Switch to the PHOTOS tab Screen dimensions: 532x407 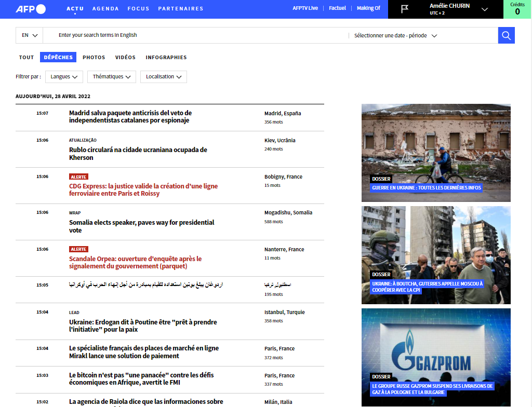click(x=94, y=57)
